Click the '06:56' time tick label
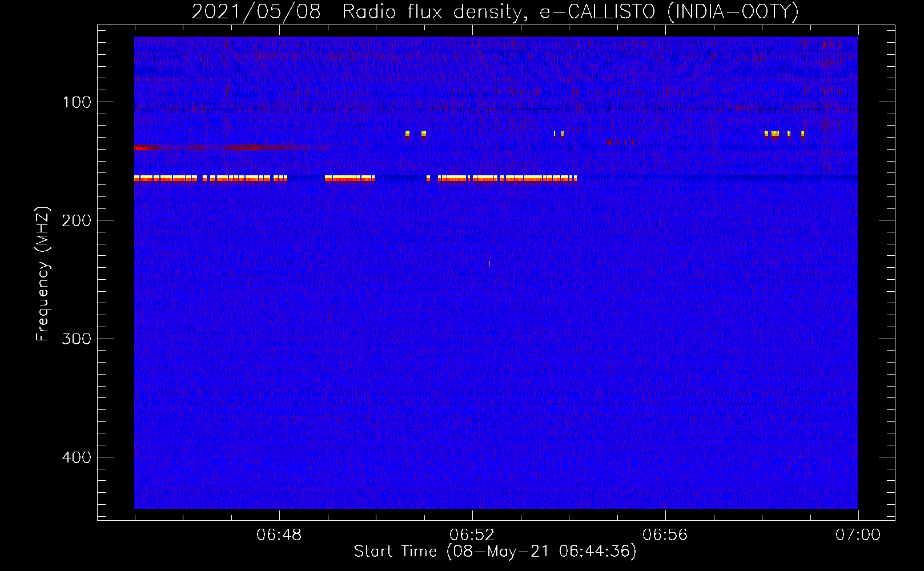 tap(665, 535)
